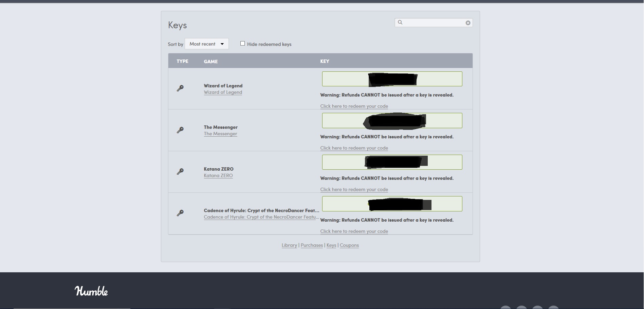Select the Cadence of Hyrule key field

click(x=392, y=204)
